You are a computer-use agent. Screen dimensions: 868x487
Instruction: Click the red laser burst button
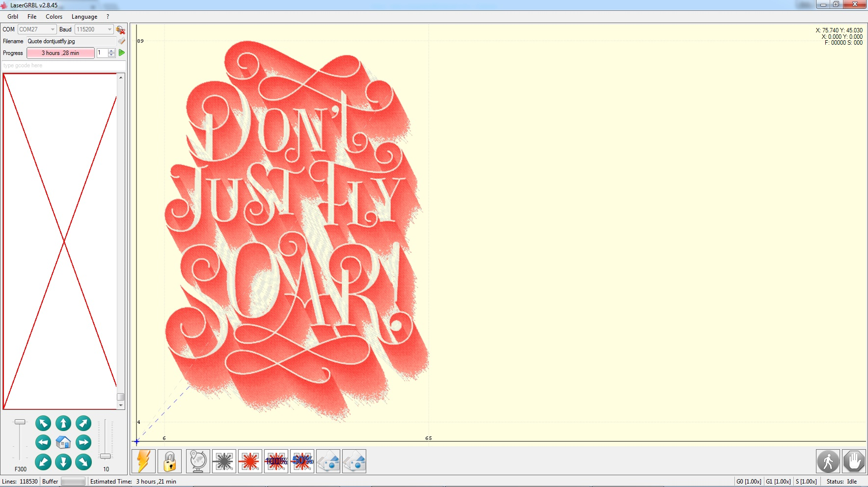point(250,461)
